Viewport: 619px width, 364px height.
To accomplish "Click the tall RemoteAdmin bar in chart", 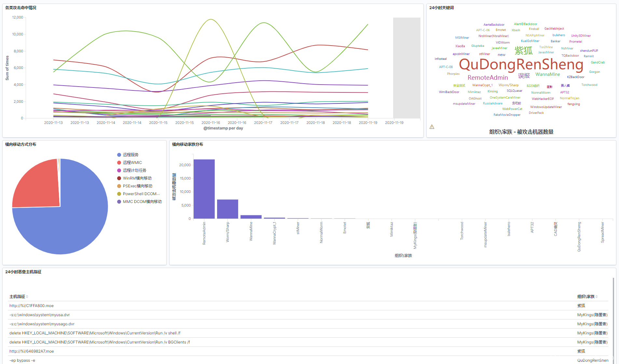I will tap(204, 189).
